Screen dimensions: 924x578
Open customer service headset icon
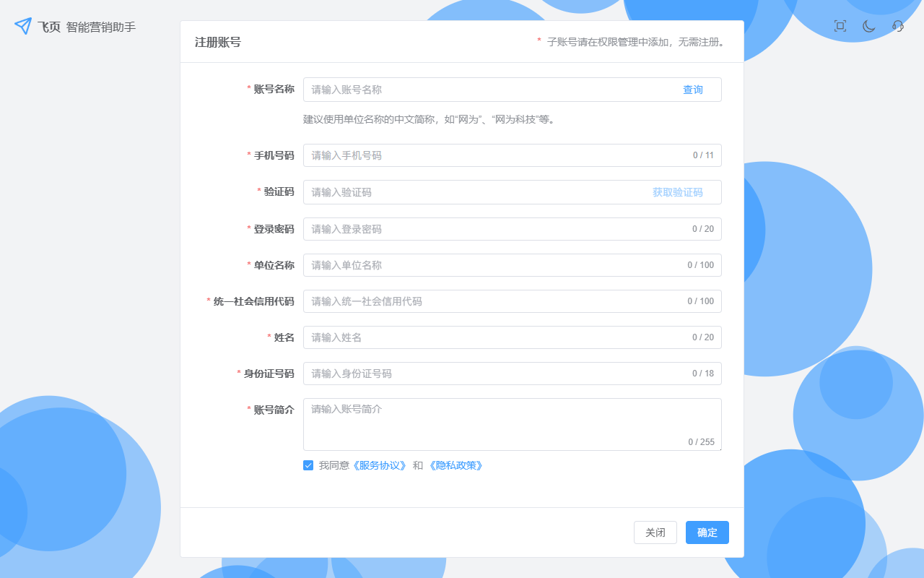[898, 26]
